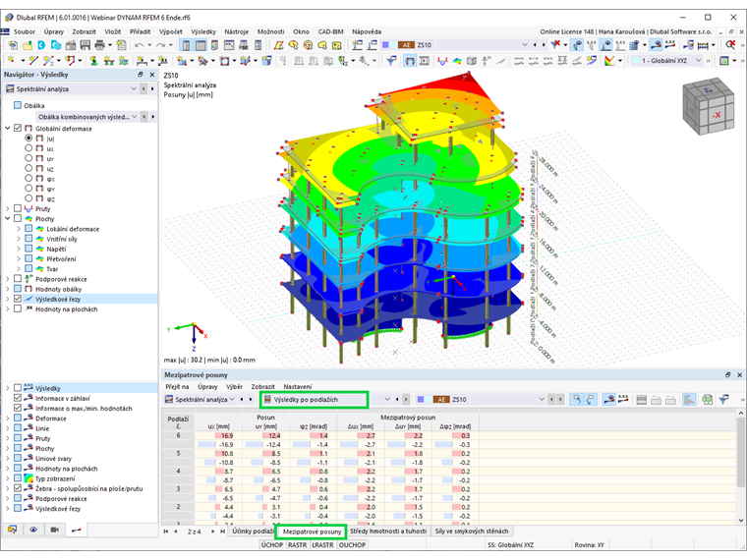The width and height of the screenshot is (747, 560).
Task: Click the color scale display icon
Action: (609, 61)
